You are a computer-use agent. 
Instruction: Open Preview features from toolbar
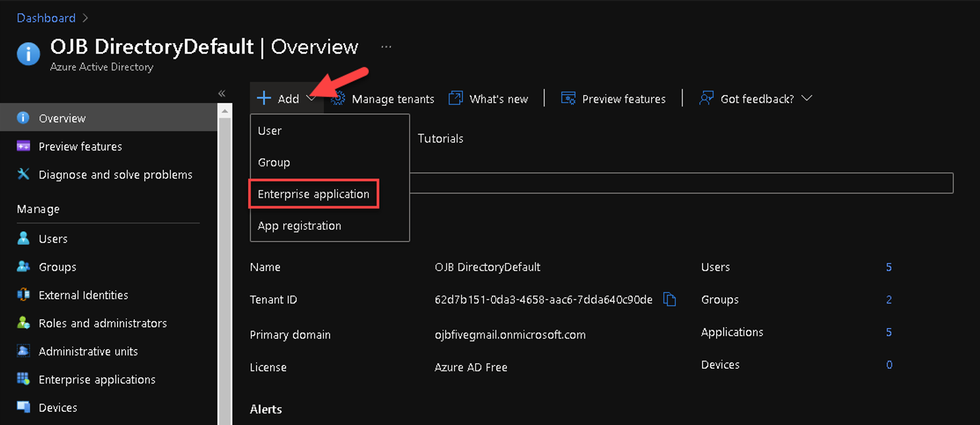click(x=624, y=99)
